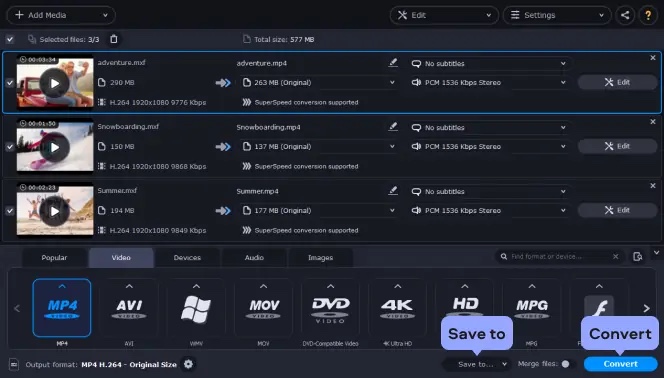Expand MP4 format presets chevron
Image resolution: width=664 pixels, height=378 pixels.
[x=62, y=286]
